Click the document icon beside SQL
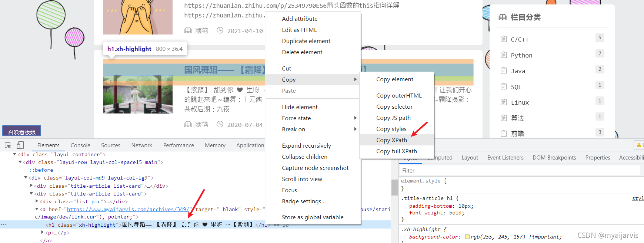The image size is (644, 243). coord(504,86)
